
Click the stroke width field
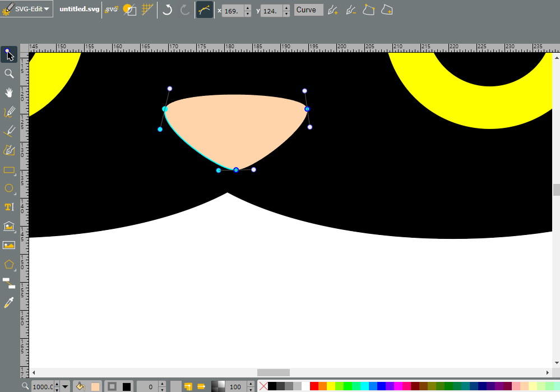coord(148,386)
